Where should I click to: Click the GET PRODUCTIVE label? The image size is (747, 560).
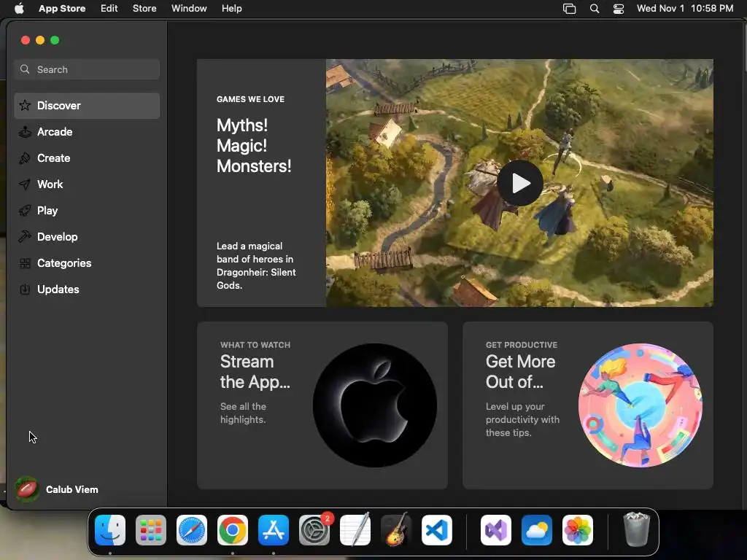pyautogui.click(x=522, y=345)
